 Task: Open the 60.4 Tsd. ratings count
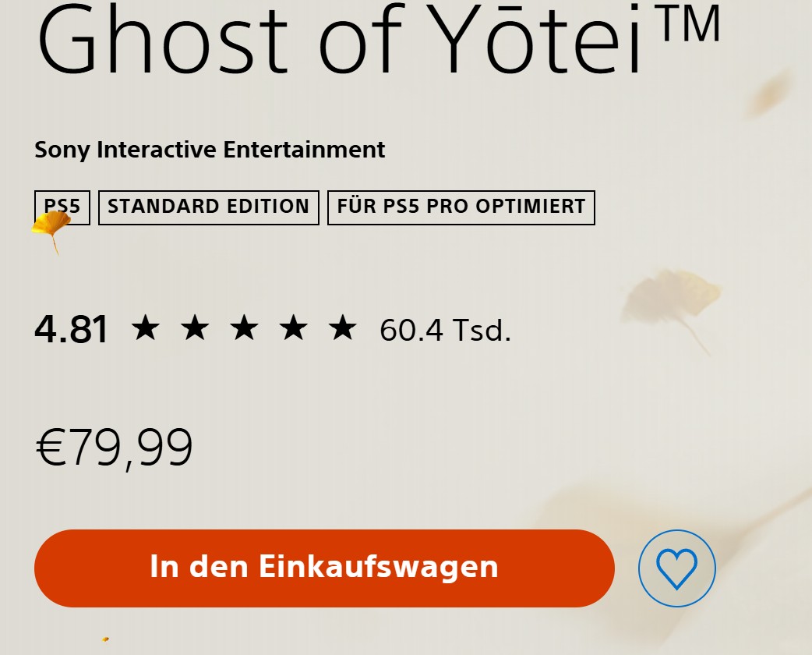tap(445, 331)
